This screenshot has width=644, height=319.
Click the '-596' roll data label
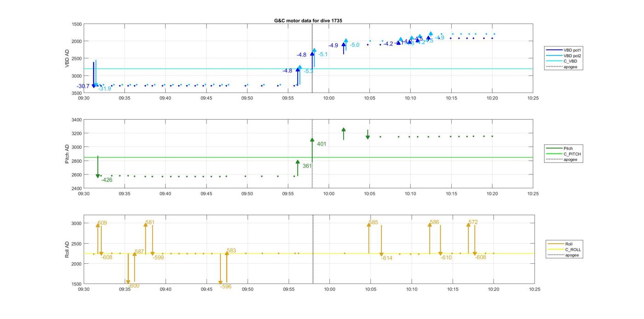[226, 286]
